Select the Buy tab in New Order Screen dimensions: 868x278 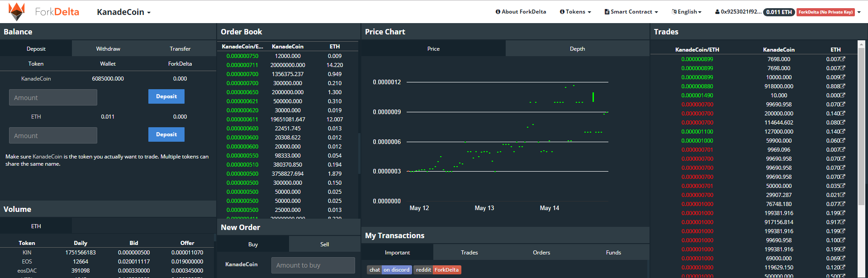(x=253, y=244)
